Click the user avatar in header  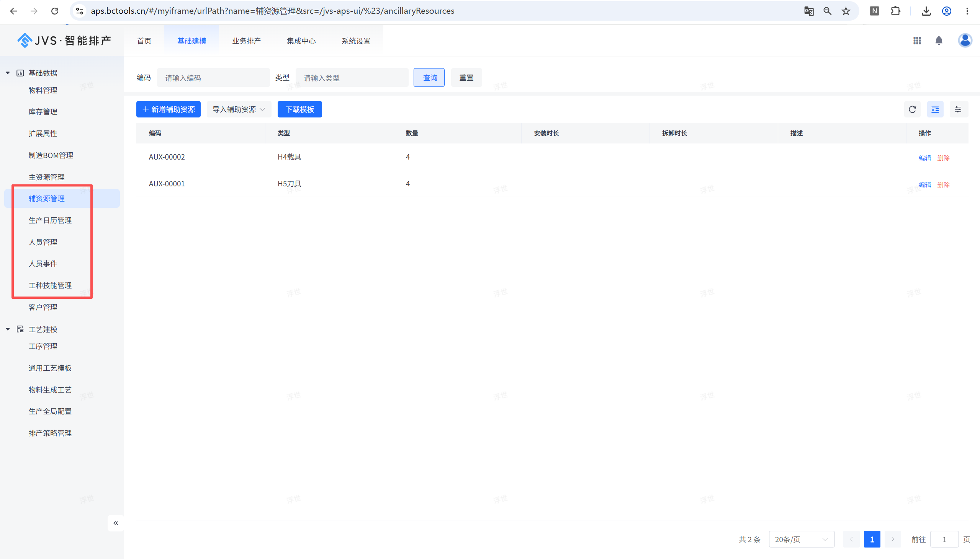[965, 40]
